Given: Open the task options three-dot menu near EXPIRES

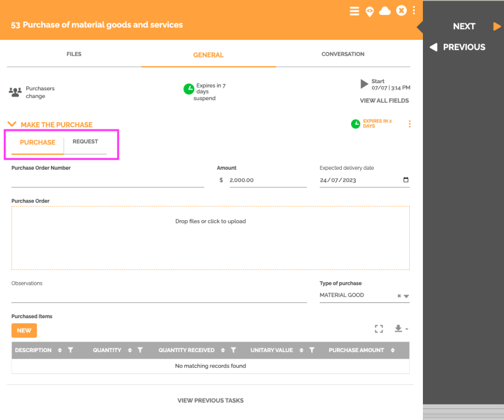Looking at the screenshot, I should (x=409, y=124).
